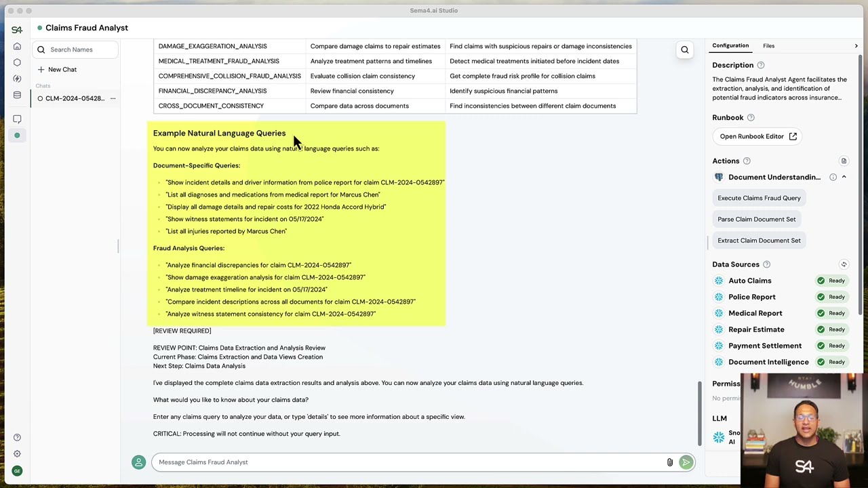Click the Claims Fraud Analyst title
The image size is (868, 488).
point(86,28)
